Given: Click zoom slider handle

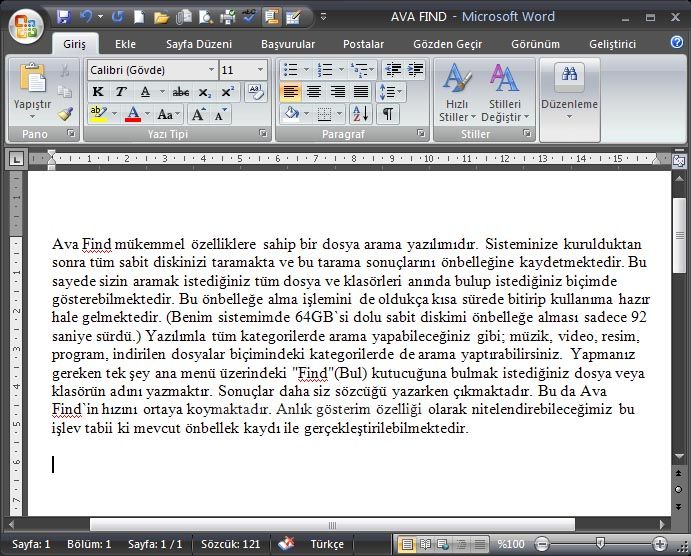Looking at the screenshot, I should click(600, 543).
